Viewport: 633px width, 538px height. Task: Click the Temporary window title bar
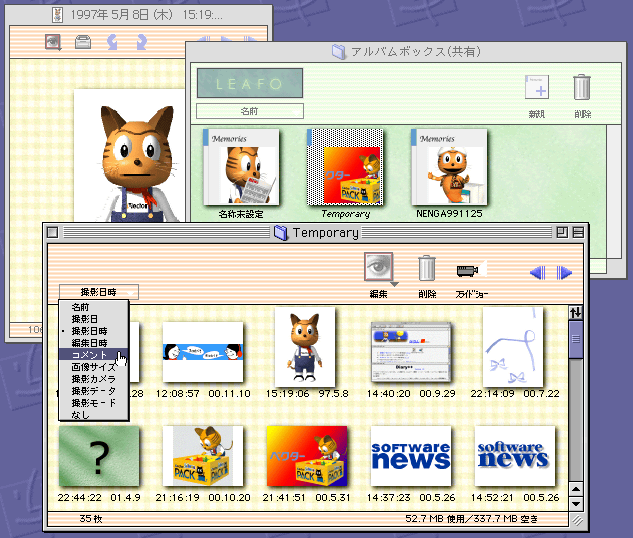click(316, 232)
